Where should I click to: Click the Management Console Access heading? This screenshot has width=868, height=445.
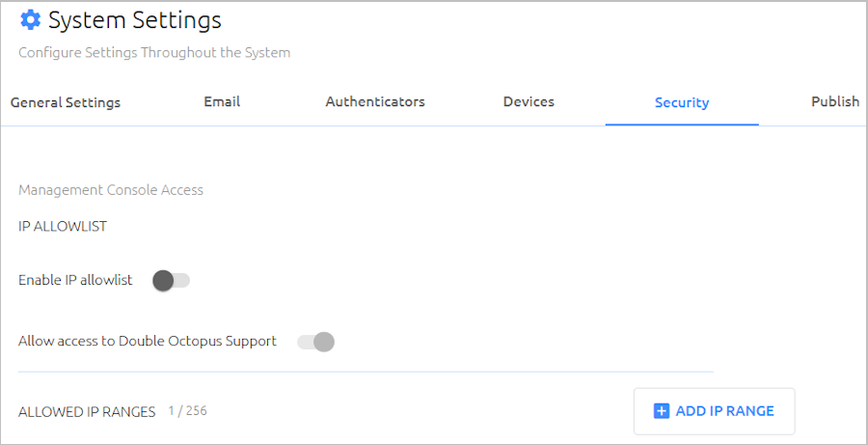click(x=111, y=190)
